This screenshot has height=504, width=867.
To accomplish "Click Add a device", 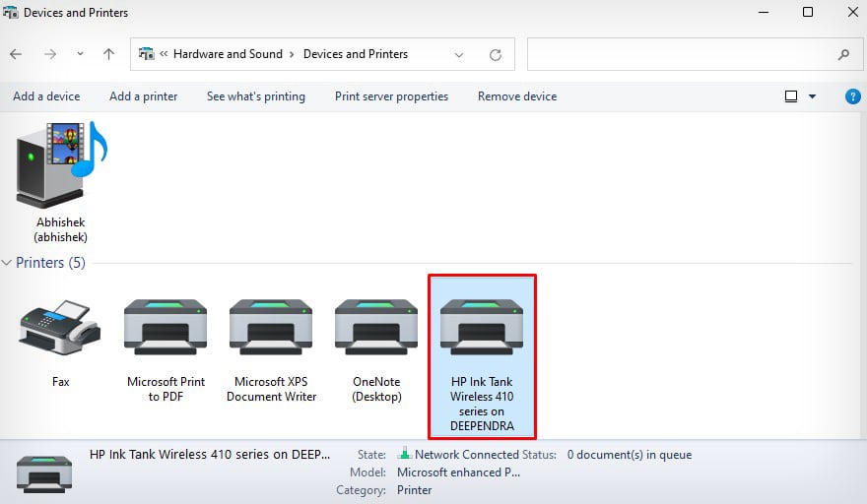I will 46,96.
